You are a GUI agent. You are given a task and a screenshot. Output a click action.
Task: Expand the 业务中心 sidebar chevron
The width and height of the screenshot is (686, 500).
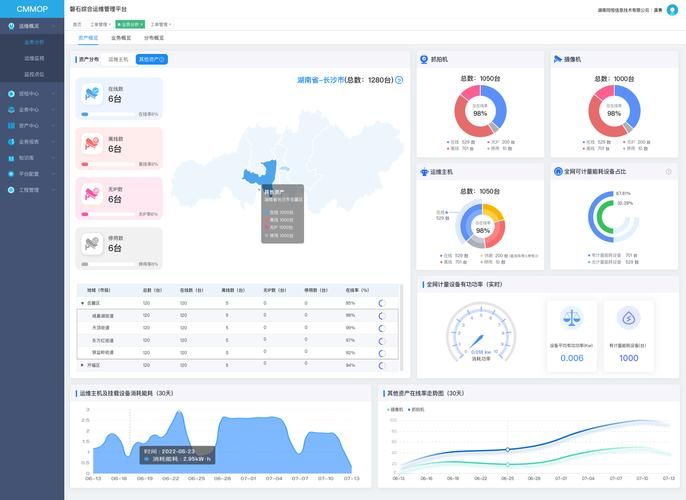click(53, 109)
